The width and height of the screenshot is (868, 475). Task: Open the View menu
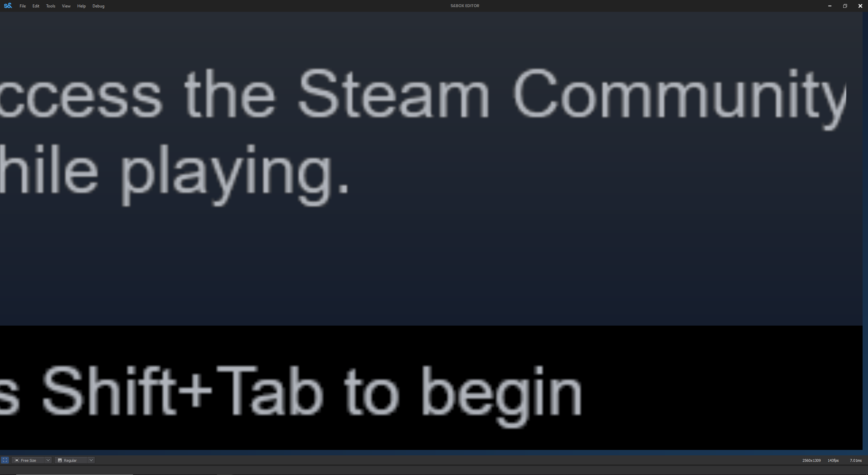pos(66,6)
